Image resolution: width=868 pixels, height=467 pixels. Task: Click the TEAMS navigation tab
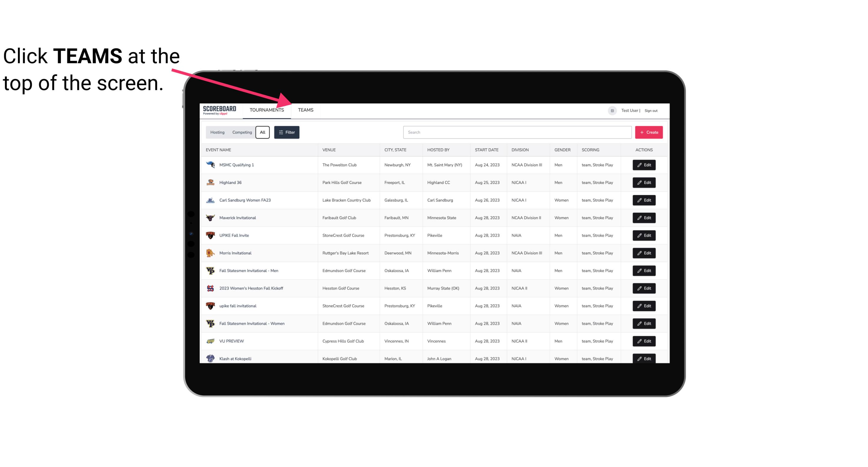[x=305, y=110]
